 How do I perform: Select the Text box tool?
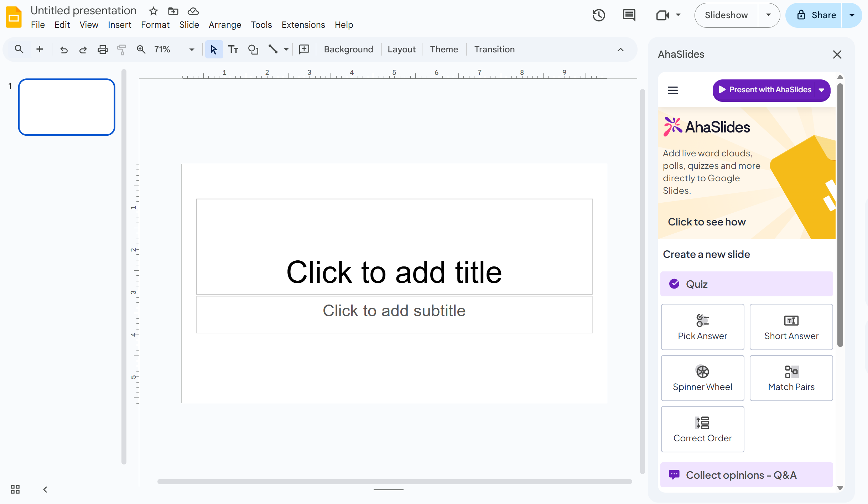233,50
